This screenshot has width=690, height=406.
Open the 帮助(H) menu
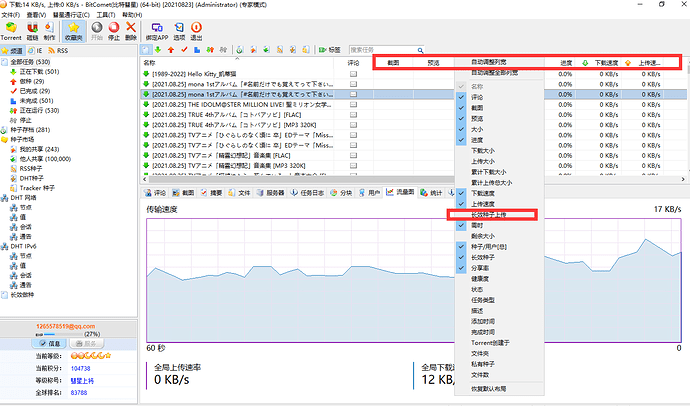tap(132, 15)
